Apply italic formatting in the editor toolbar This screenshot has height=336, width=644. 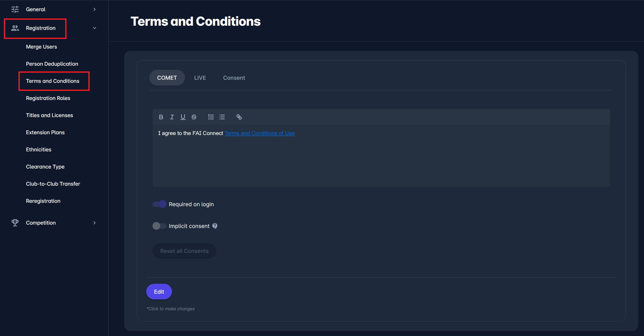pos(172,117)
